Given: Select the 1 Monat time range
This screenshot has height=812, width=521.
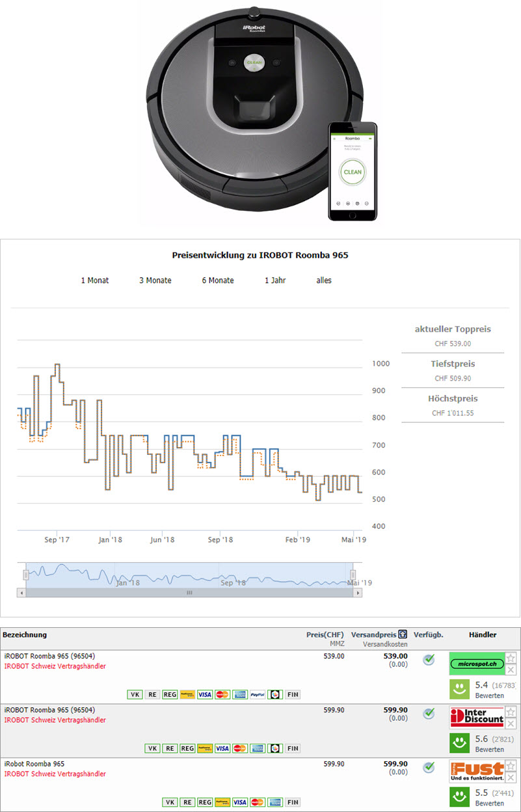Looking at the screenshot, I should pyautogui.click(x=95, y=280).
